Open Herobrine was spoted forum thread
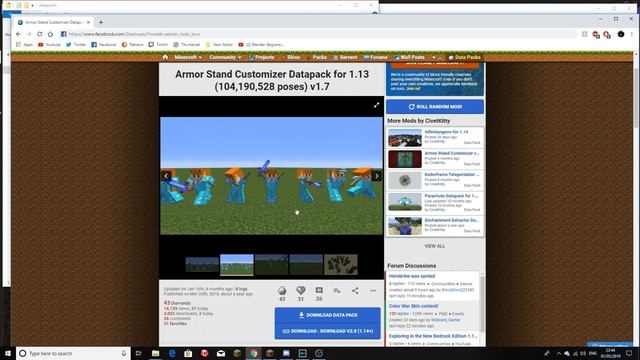 412,276
